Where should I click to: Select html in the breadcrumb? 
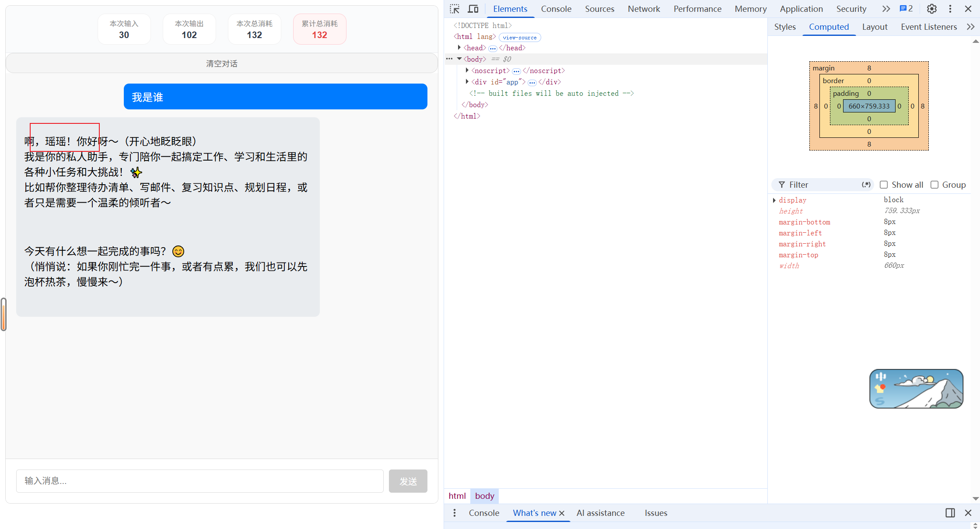coord(457,496)
